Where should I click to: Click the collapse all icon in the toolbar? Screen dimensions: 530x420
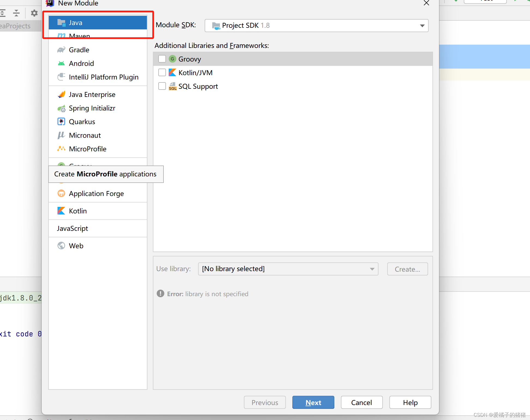(x=16, y=13)
